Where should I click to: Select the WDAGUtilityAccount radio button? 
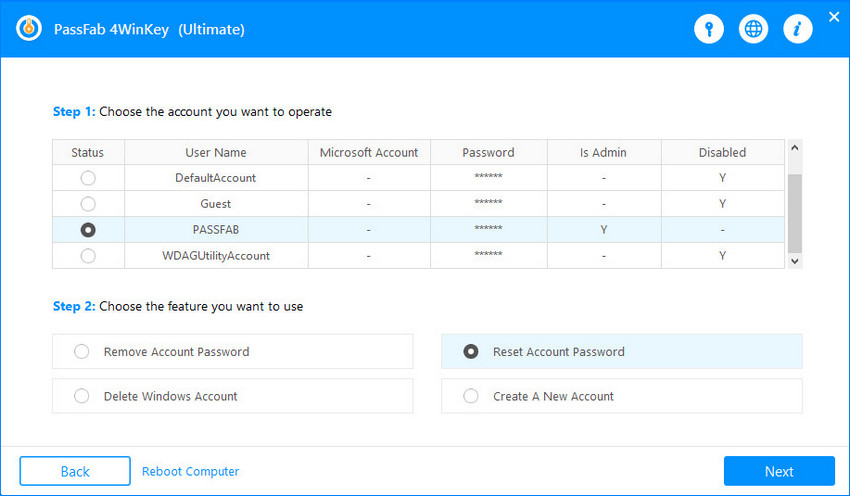(x=88, y=256)
